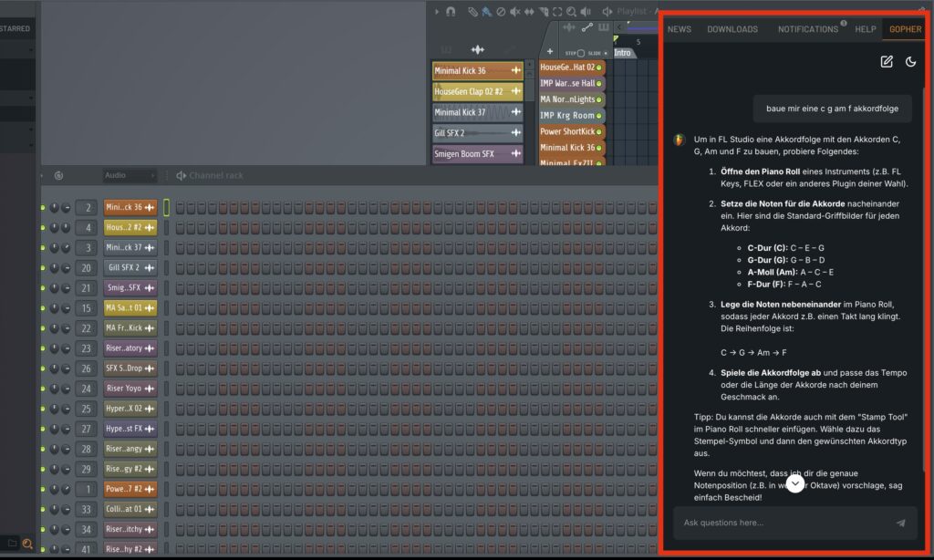Open mixer track selector 15 for MA Sa..t 01
The width and height of the screenshot is (934, 560).
pyautogui.click(x=87, y=308)
